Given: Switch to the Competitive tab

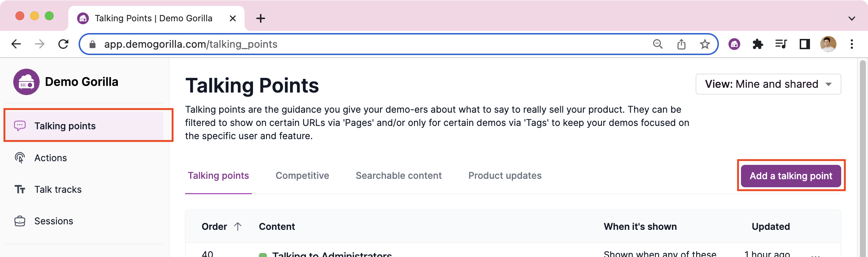Looking at the screenshot, I should pos(302,175).
